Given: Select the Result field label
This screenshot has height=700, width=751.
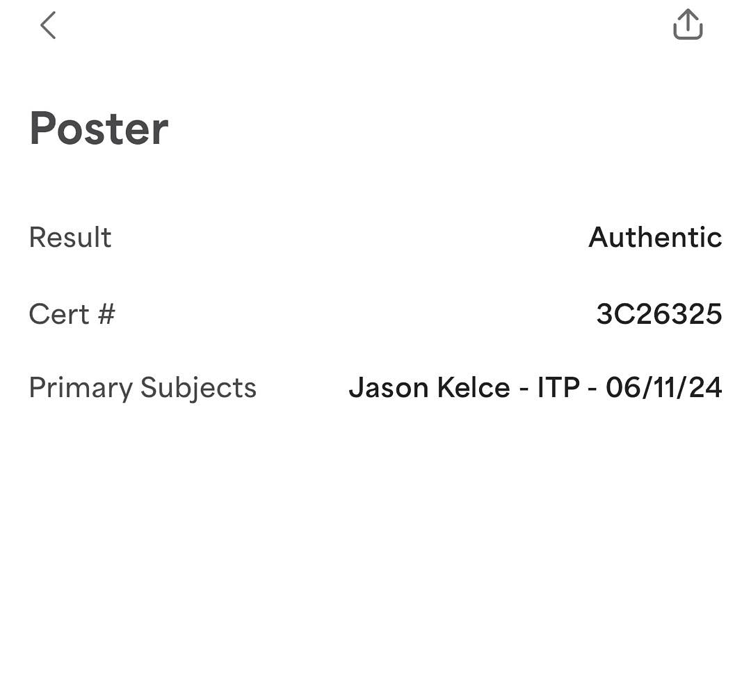Looking at the screenshot, I should tap(70, 238).
